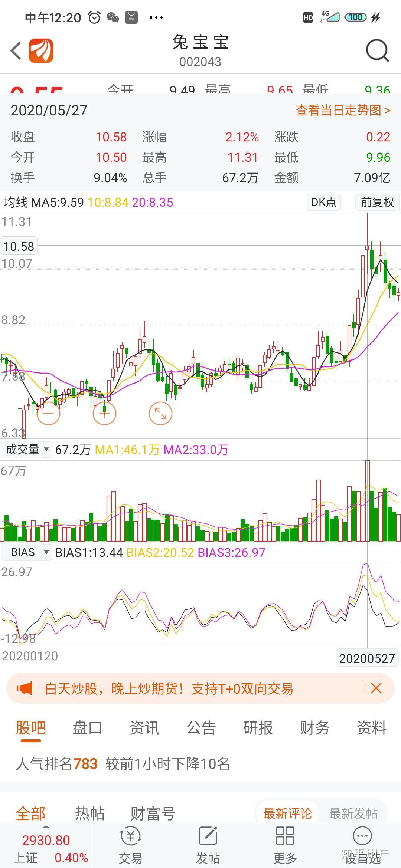Open the orange app logo icon
Image resolution: width=401 pixels, height=868 pixels.
(x=41, y=50)
